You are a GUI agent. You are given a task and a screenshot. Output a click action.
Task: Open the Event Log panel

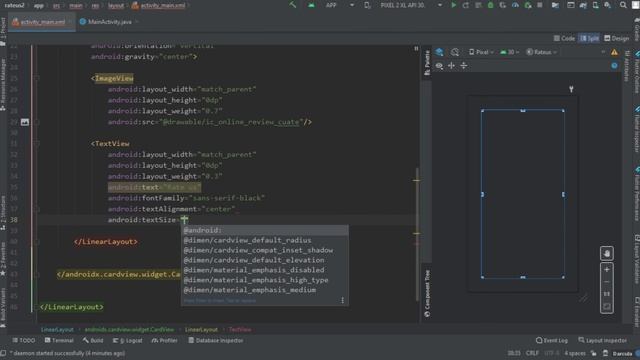(552, 340)
